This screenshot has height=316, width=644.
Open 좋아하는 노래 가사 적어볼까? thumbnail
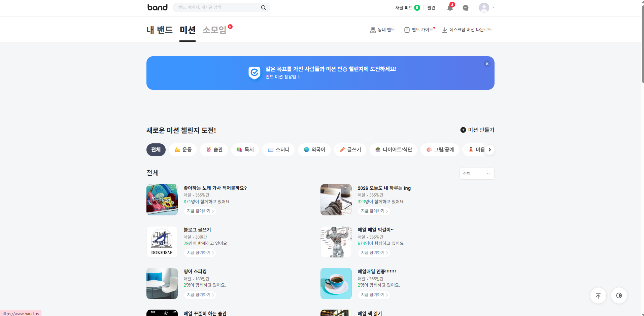coord(162,200)
